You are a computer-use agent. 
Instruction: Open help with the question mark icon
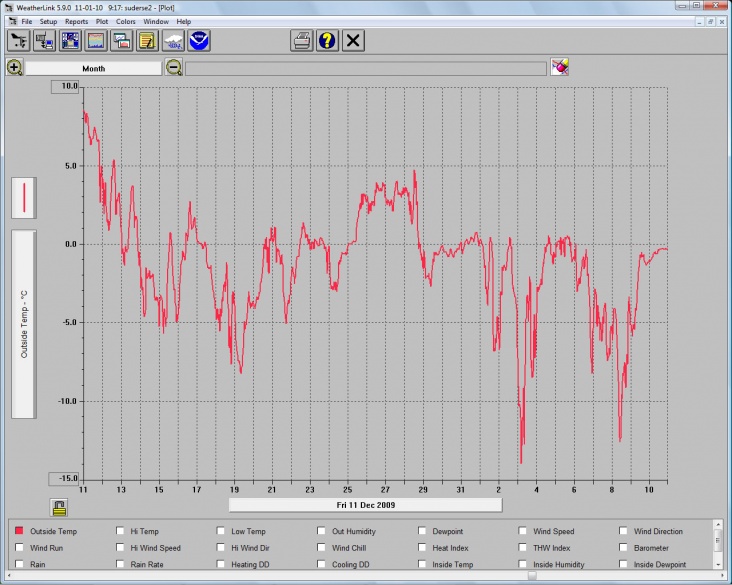[327, 40]
